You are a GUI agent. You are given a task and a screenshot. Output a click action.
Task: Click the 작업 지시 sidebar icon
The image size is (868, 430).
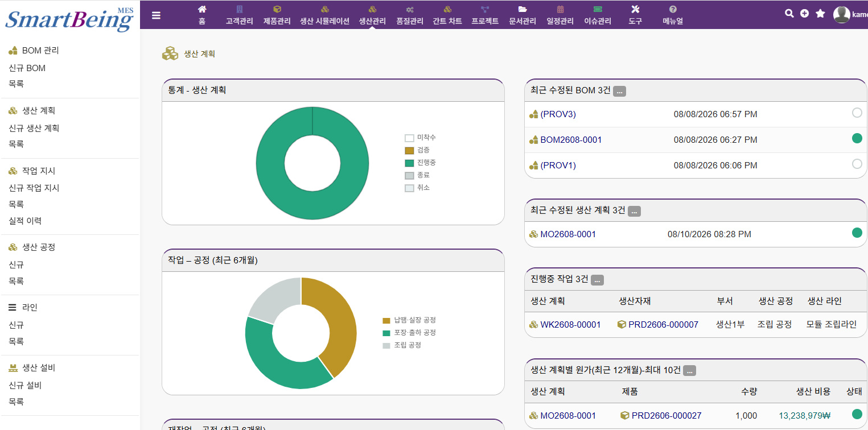click(x=13, y=171)
